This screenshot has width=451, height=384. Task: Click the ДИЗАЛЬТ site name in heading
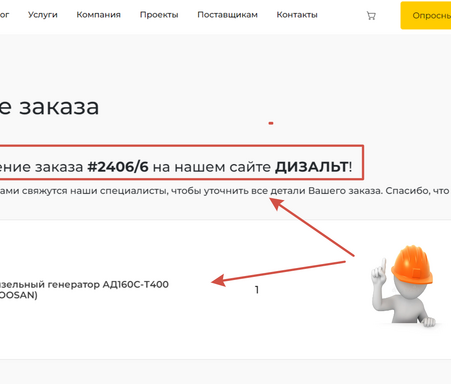pos(311,166)
